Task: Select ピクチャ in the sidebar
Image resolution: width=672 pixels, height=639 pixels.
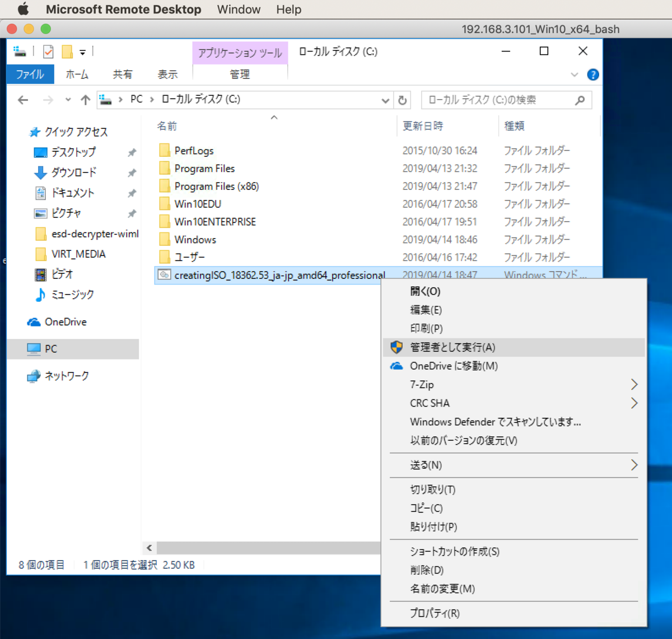Action: (x=66, y=213)
